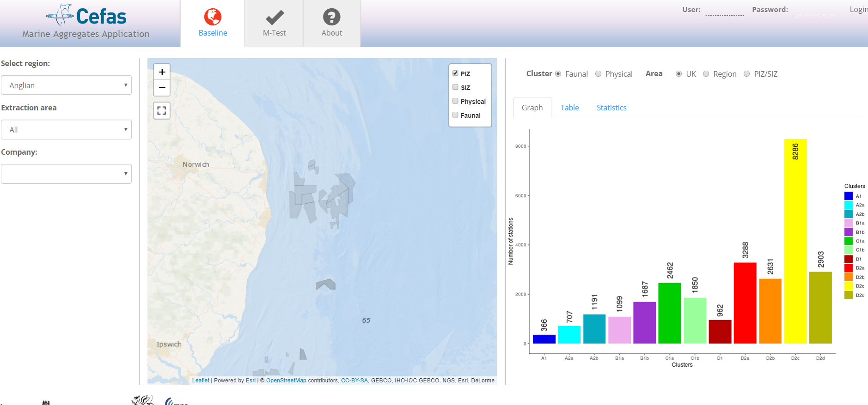The width and height of the screenshot is (868, 405).
Task: Toggle fullscreen map view
Action: pyautogui.click(x=162, y=111)
